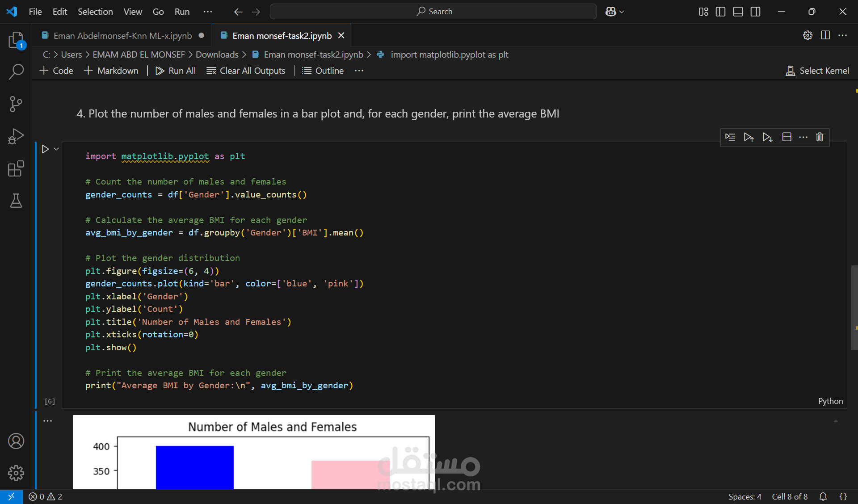Expand cell output actions ellipsis
The height and width of the screenshot is (504, 858).
47,421
